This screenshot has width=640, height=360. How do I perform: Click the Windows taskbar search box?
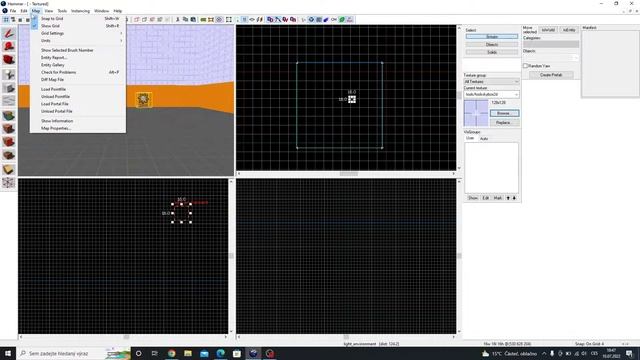[x=73, y=353]
